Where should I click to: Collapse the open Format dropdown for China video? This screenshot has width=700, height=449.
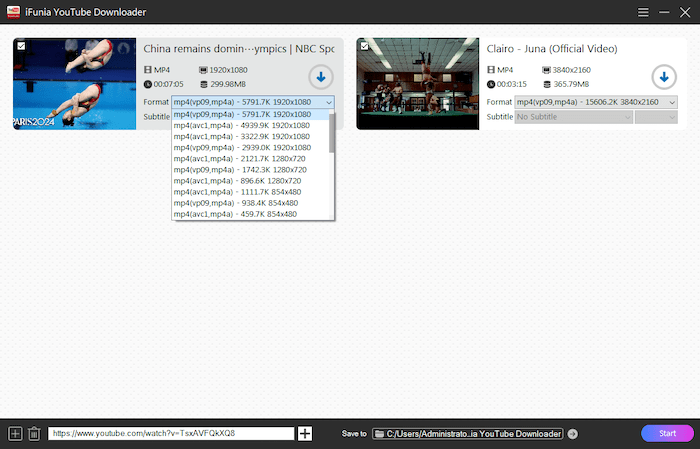[329, 102]
